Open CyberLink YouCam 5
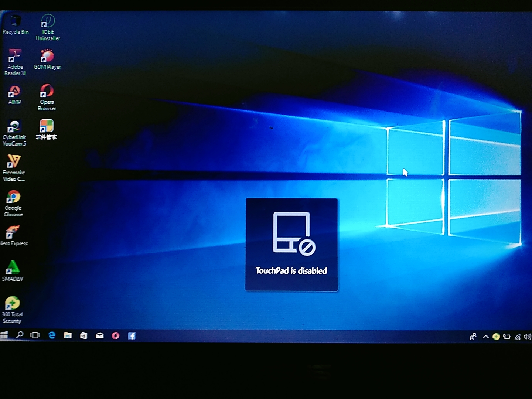Viewport: 532px width, 399px height. point(15,126)
